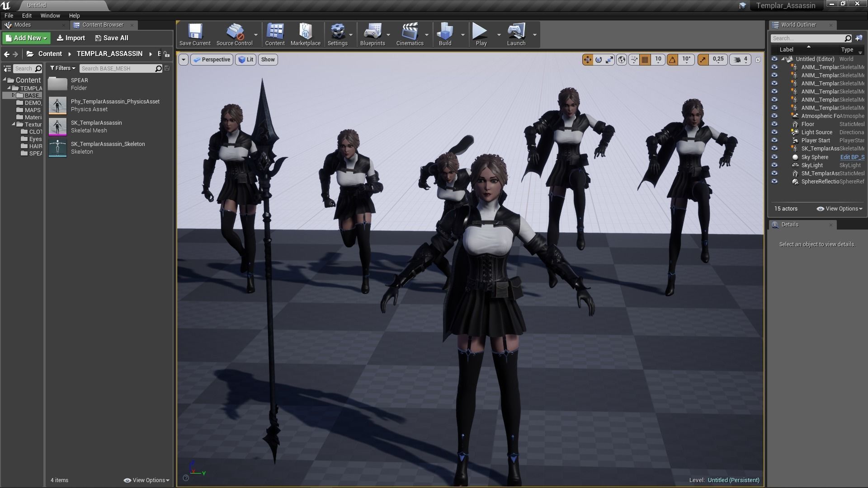This screenshot has width=868, height=488.
Task: Select the translate (move) gizmo mode
Action: (587, 60)
